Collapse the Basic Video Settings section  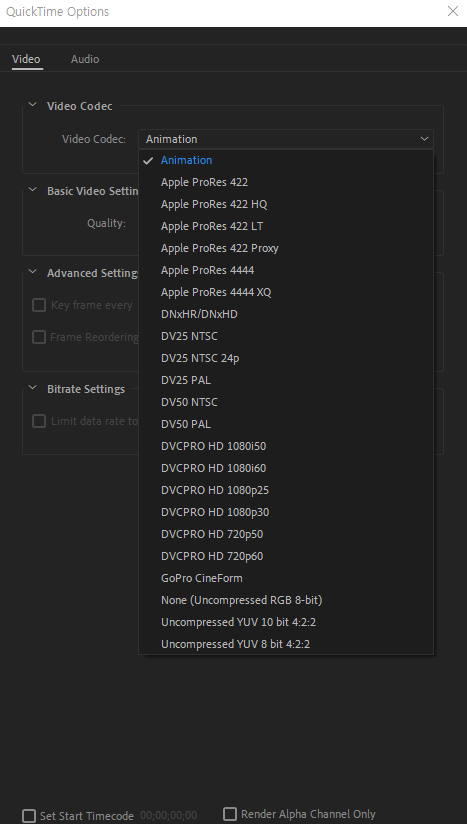point(33,190)
